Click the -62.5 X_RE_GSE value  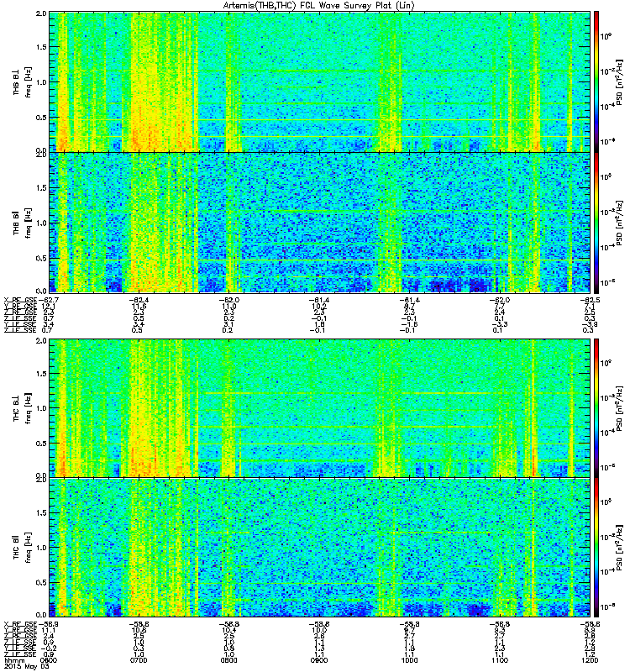(x=590, y=300)
